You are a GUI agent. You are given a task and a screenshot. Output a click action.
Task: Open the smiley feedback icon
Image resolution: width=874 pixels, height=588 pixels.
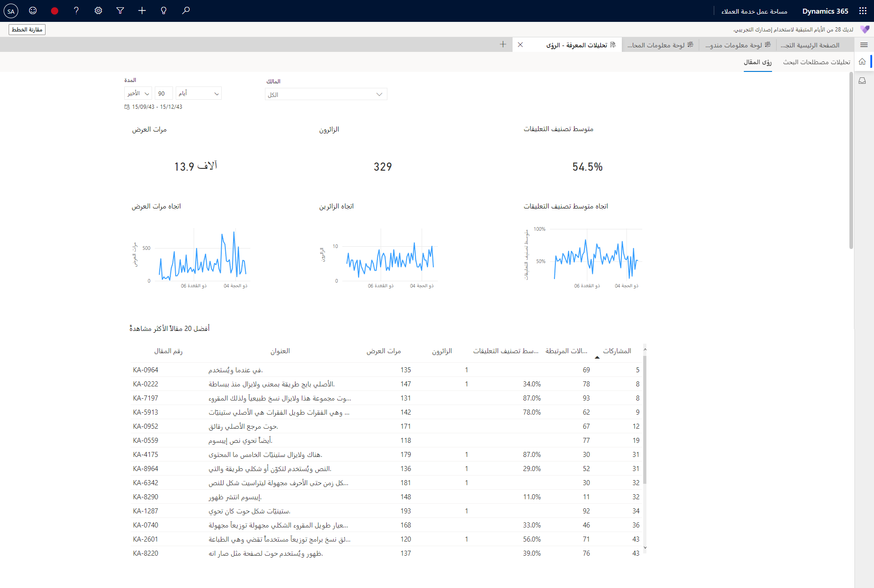pos(33,10)
